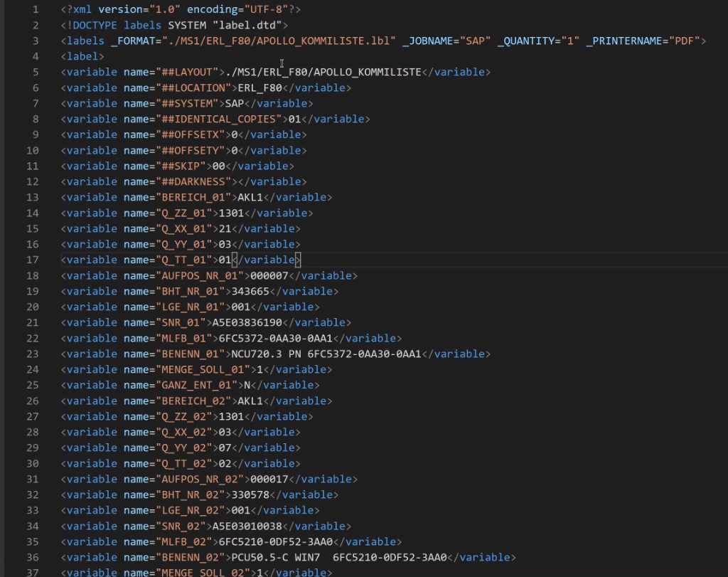This screenshot has width=728, height=577.
Task: Click the ##IDENTICAL_COPIES attribute name
Action: [x=220, y=119]
